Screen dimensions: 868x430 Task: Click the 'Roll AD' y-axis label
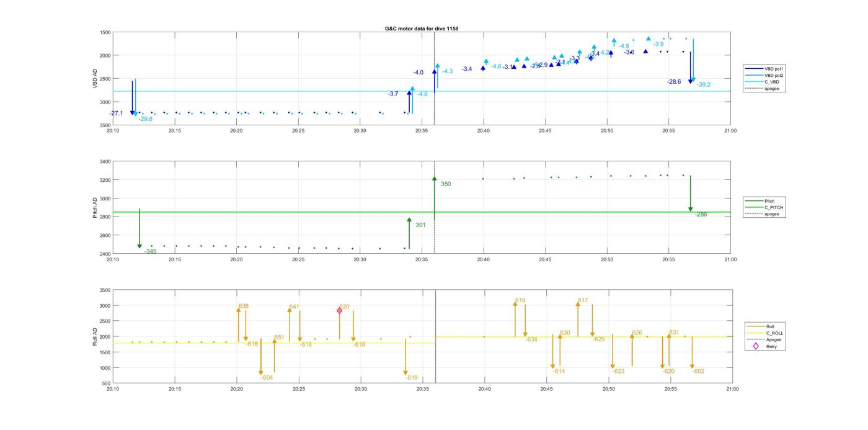94,337
